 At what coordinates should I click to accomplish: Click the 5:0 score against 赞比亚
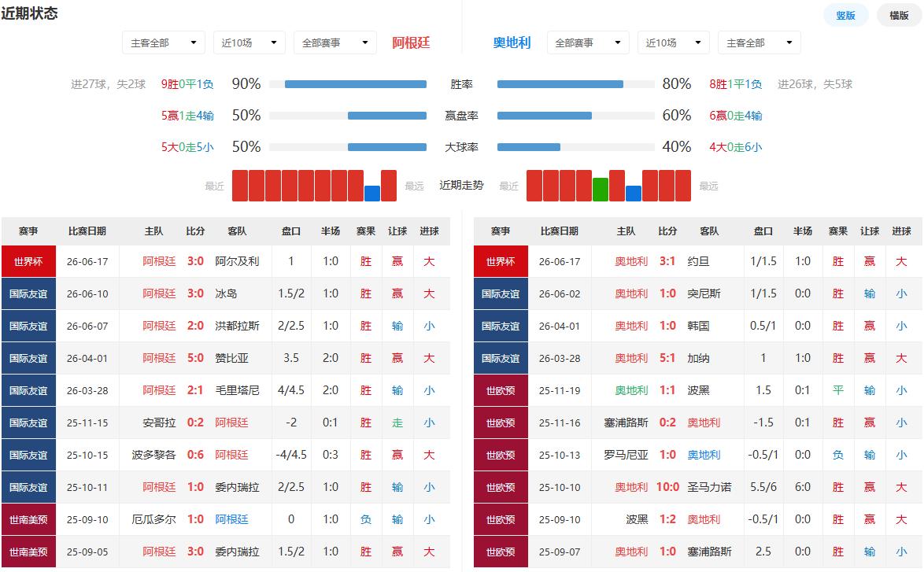[x=195, y=358]
